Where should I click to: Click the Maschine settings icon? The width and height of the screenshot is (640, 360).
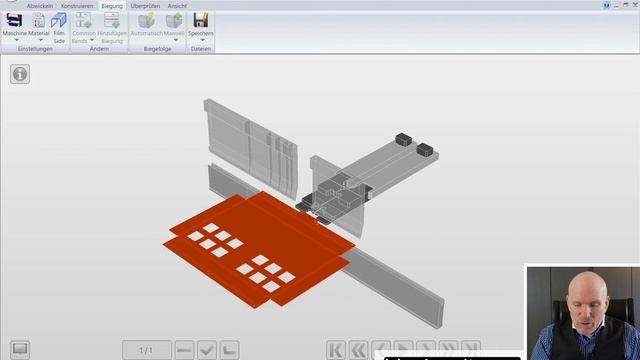[14, 20]
